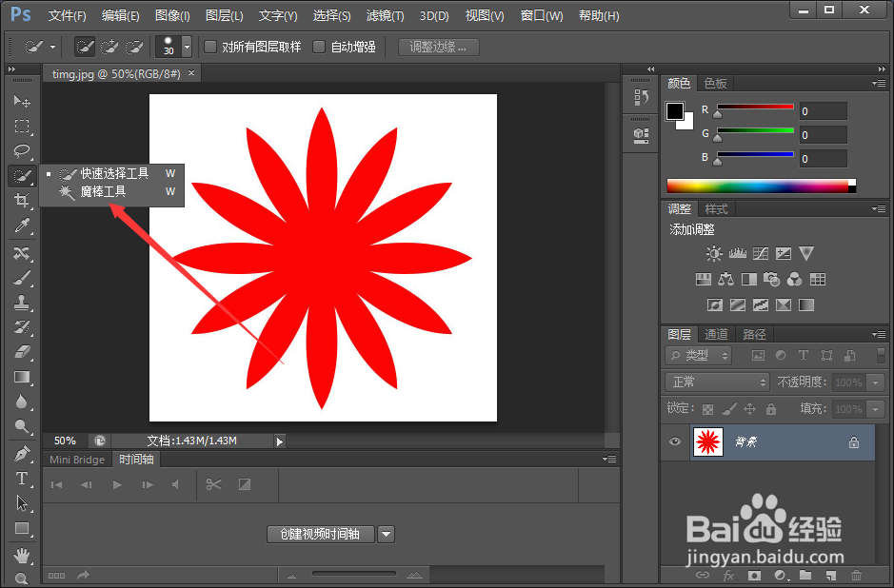The width and height of the screenshot is (894, 588).
Task: Select the Path Selection tool
Action: point(22,503)
